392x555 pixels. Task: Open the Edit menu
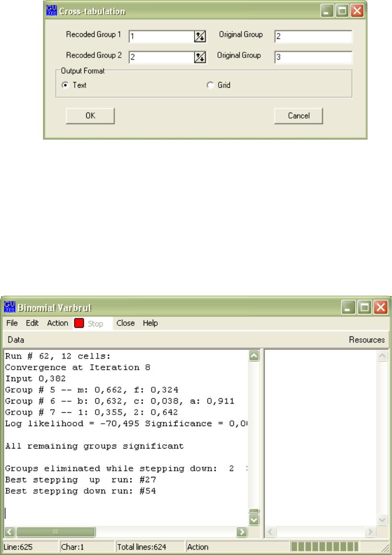click(x=32, y=324)
